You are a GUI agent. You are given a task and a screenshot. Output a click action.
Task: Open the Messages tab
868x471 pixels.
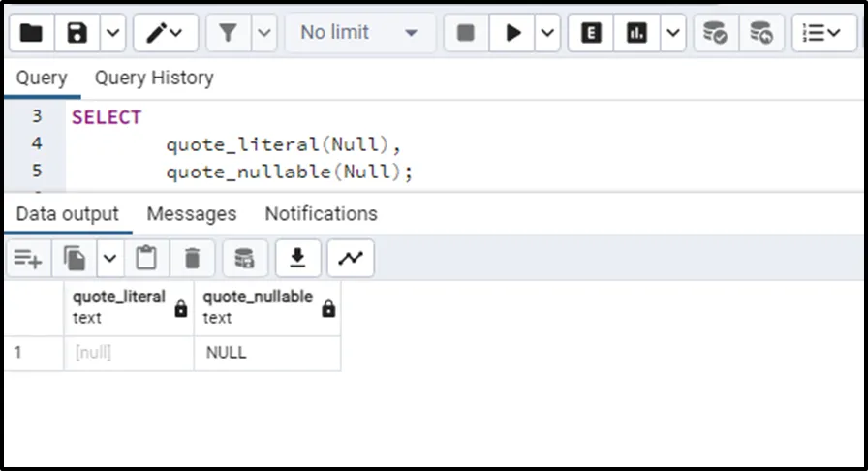[x=191, y=213]
